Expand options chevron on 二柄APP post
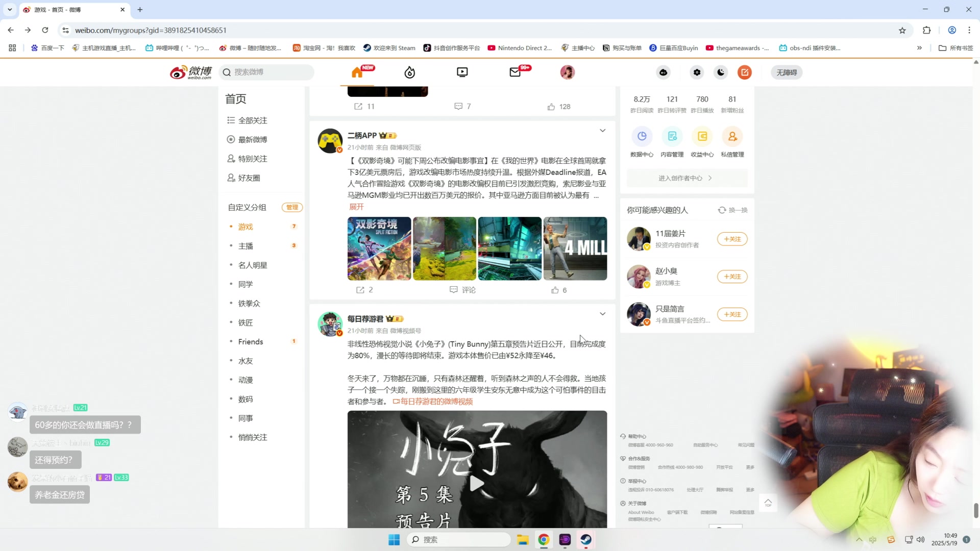 (602, 131)
